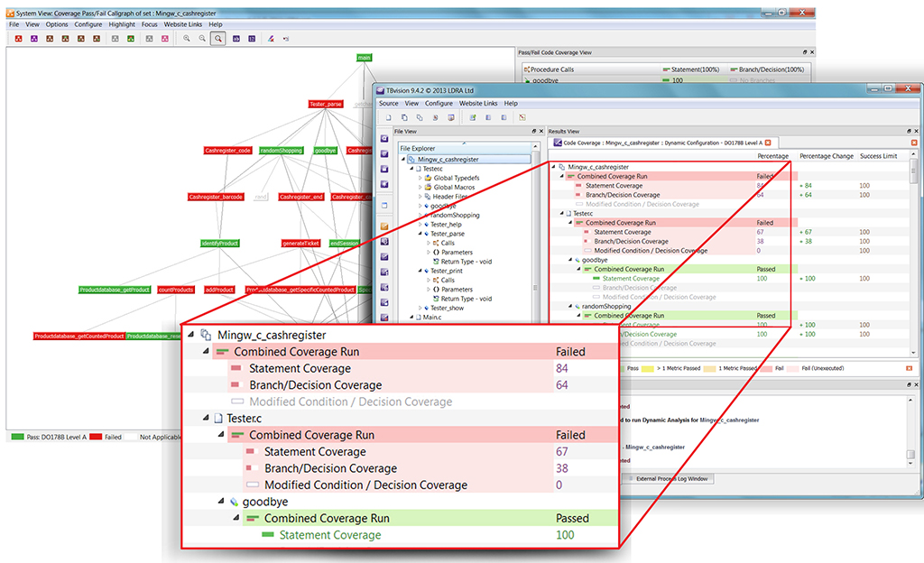
Task: Click the zoom in magnifier icon
Action: (186, 39)
